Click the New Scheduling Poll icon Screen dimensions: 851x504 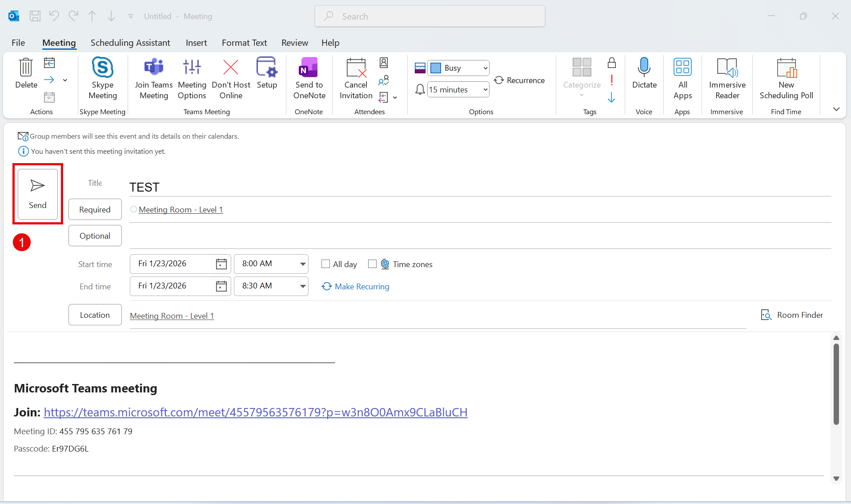point(786,68)
